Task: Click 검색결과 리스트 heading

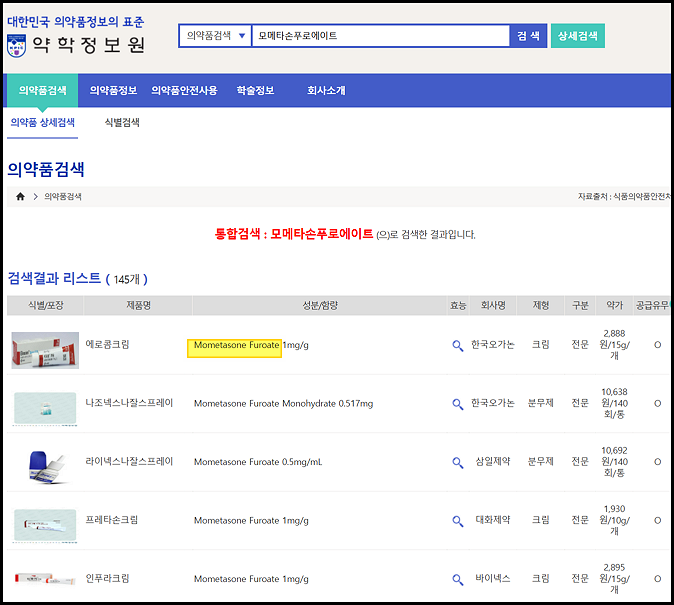Action: (x=54, y=278)
